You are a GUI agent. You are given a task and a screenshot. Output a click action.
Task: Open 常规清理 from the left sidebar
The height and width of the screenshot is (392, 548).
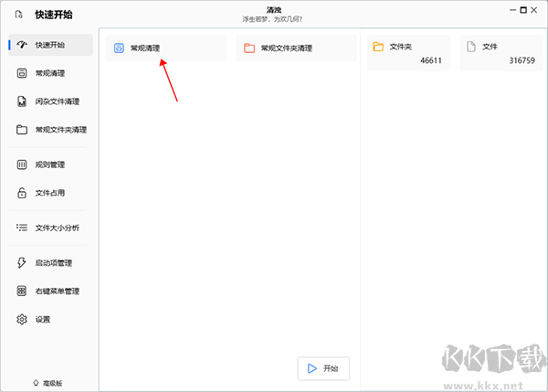coord(49,73)
